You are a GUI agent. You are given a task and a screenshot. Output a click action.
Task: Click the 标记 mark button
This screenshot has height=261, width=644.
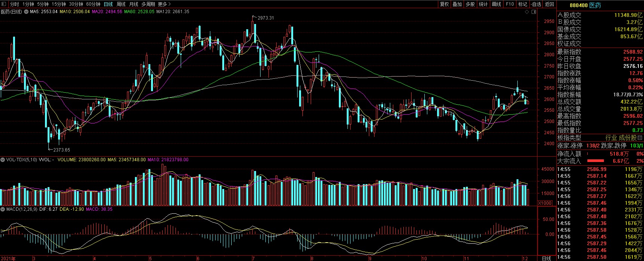523,4
